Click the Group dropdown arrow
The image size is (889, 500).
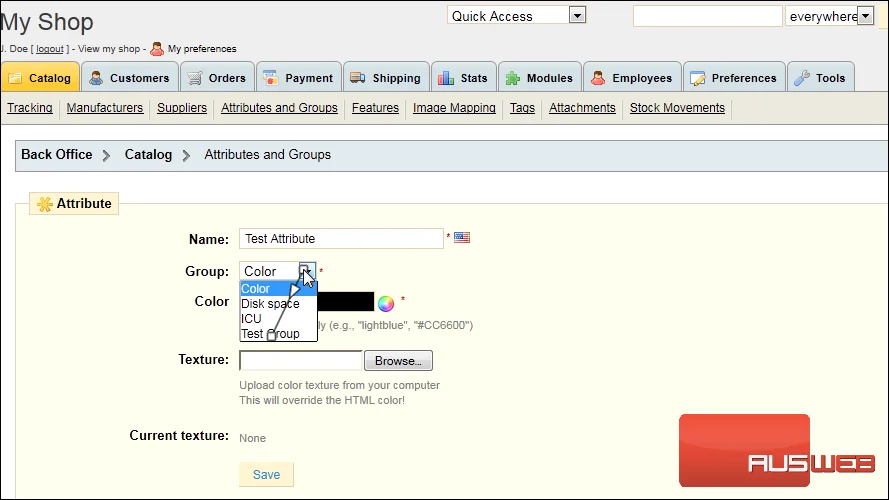tap(305, 271)
